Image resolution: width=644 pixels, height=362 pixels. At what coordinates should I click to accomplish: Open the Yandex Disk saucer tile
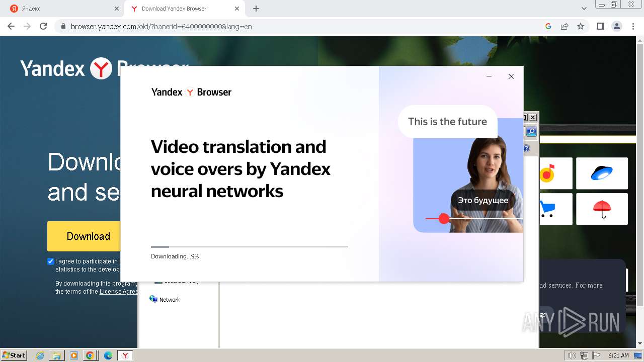click(x=602, y=173)
